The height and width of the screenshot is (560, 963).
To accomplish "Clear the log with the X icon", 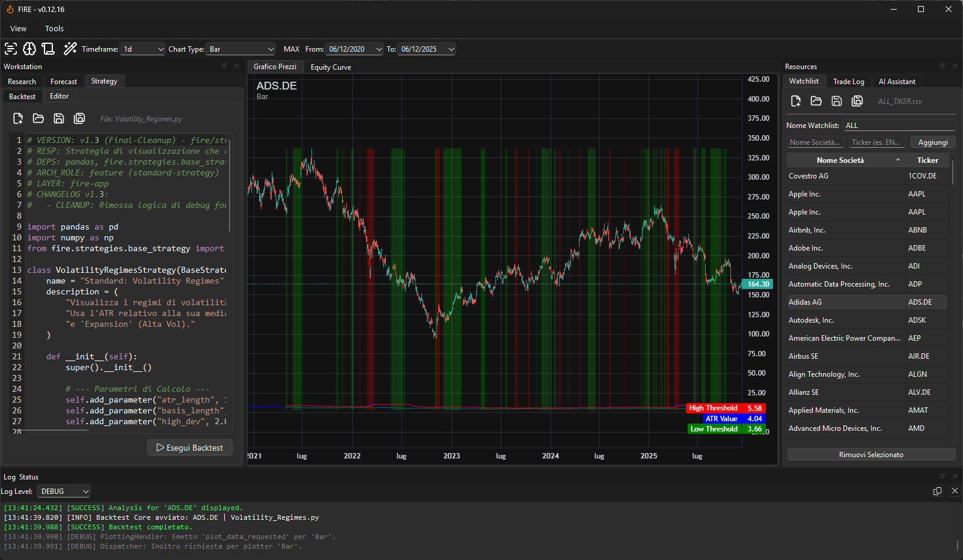I will (955, 491).
